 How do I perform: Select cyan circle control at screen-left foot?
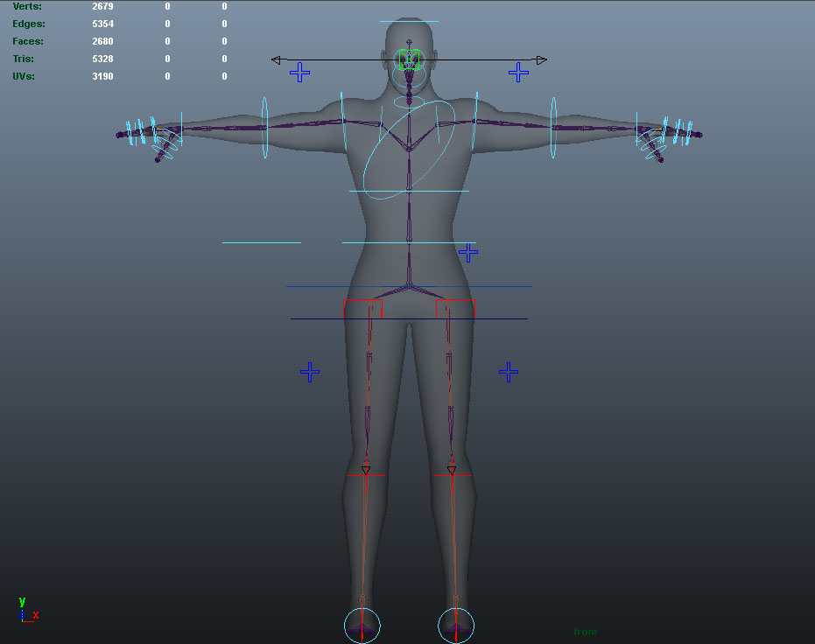(362, 626)
